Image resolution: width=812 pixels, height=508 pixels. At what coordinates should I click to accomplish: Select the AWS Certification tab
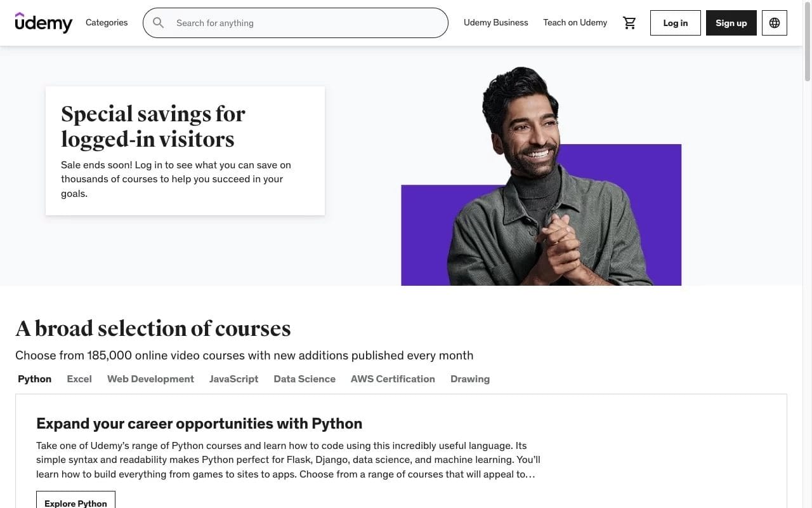point(393,379)
